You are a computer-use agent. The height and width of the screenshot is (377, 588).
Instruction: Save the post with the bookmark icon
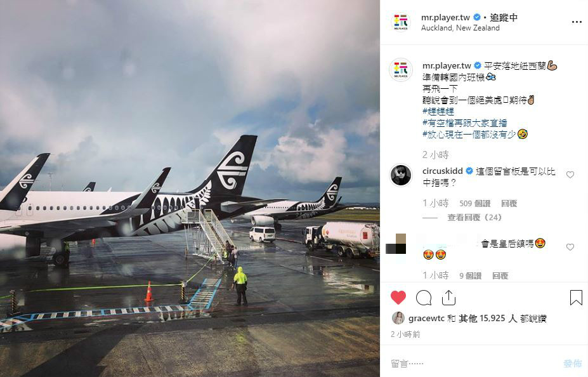[x=576, y=298]
